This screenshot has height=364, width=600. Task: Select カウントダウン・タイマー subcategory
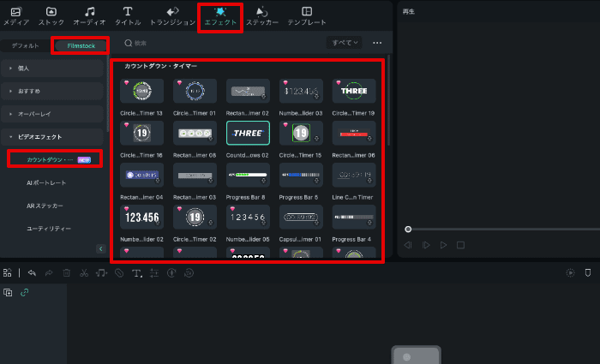[x=55, y=159]
